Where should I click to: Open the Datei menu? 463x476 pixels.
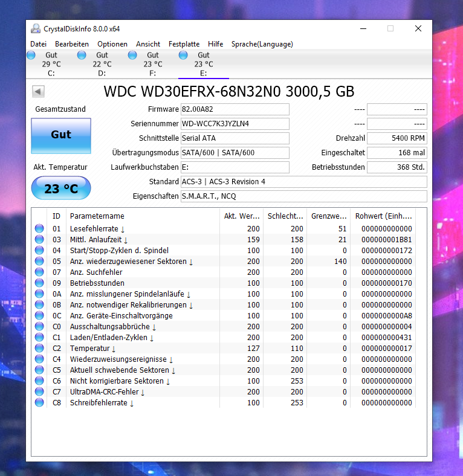(38, 44)
